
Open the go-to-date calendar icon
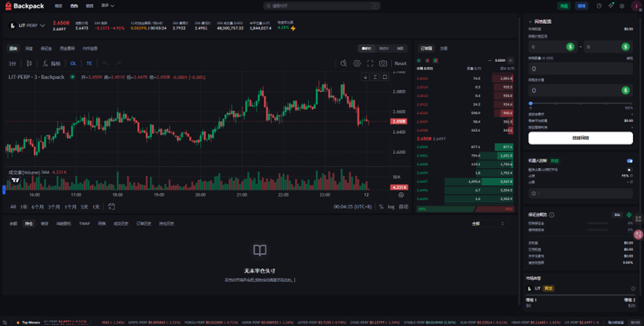pos(111,206)
